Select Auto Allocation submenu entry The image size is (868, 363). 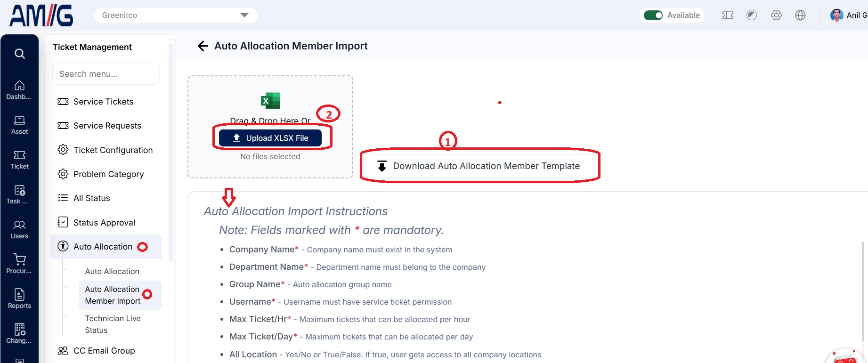(x=112, y=271)
